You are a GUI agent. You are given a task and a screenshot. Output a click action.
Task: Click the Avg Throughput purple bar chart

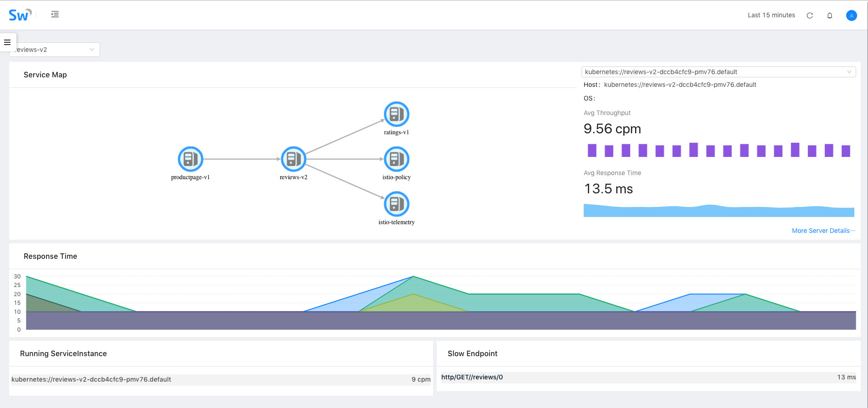719,150
